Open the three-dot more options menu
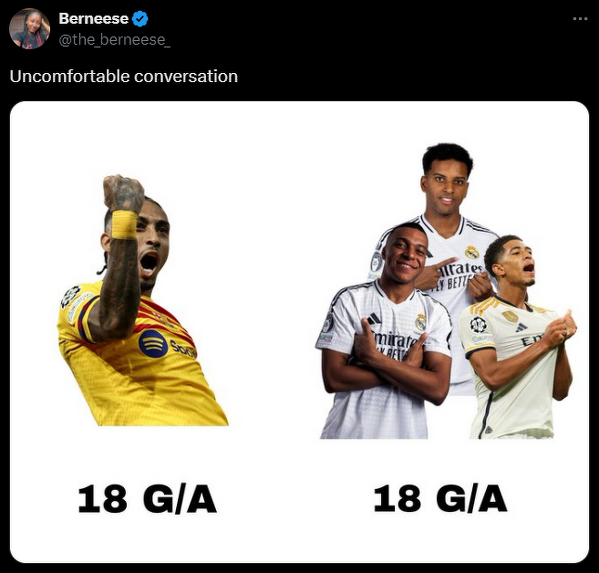The image size is (599, 573). tap(580, 18)
